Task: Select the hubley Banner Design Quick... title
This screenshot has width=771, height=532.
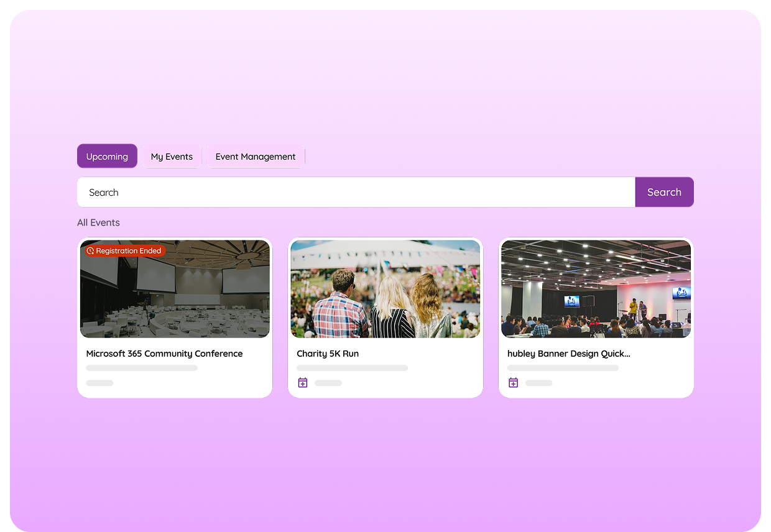Action: [x=569, y=354]
